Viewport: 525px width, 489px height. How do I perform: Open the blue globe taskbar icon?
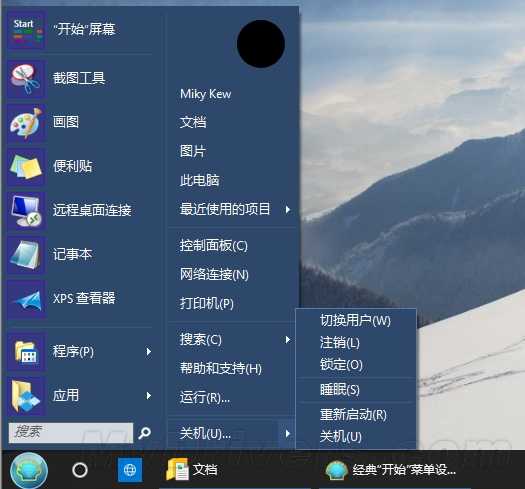130,470
